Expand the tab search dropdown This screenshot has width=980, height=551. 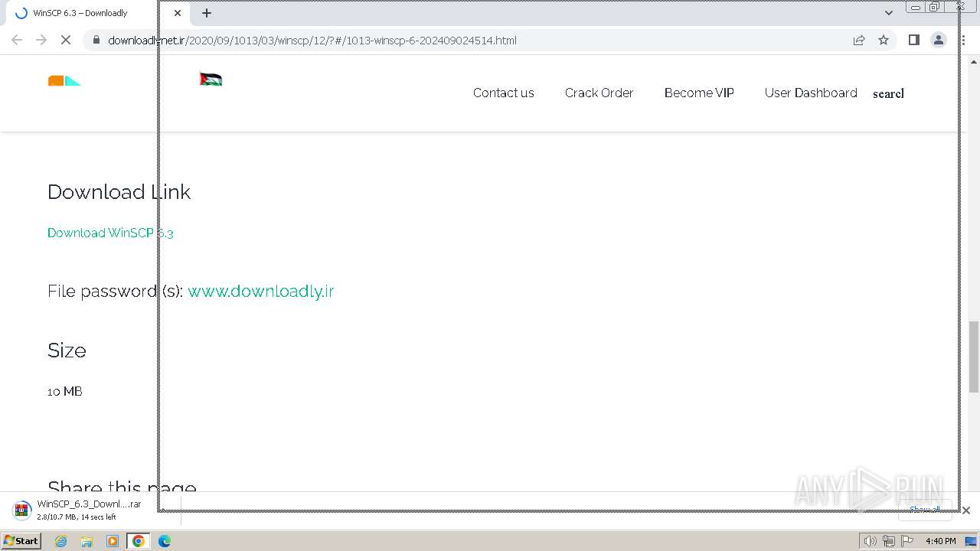[888, 13]
